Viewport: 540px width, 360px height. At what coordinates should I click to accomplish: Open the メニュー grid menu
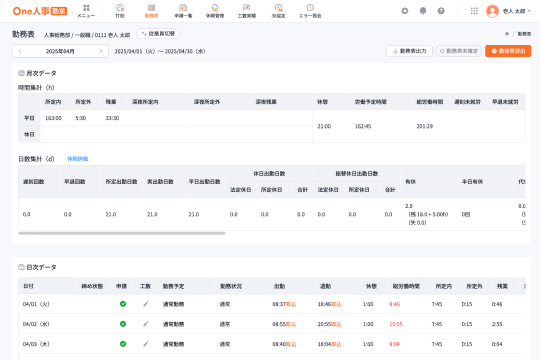86,11
